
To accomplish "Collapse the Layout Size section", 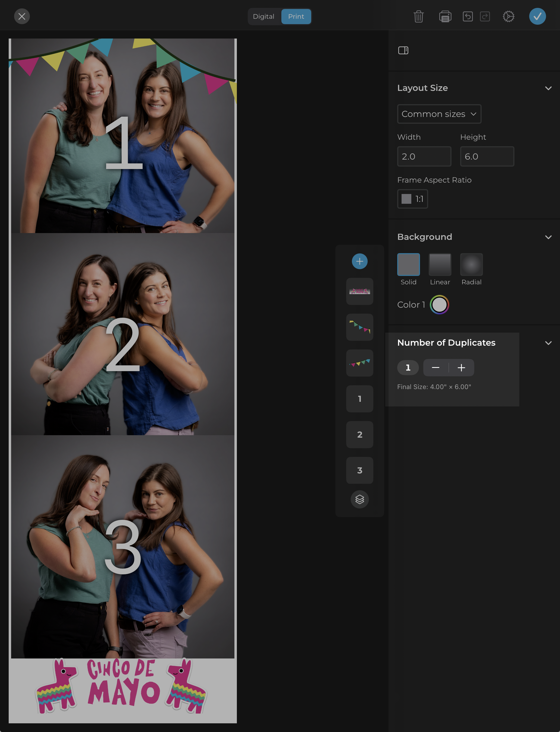I will pyautogui.click(x=548, y=88).
